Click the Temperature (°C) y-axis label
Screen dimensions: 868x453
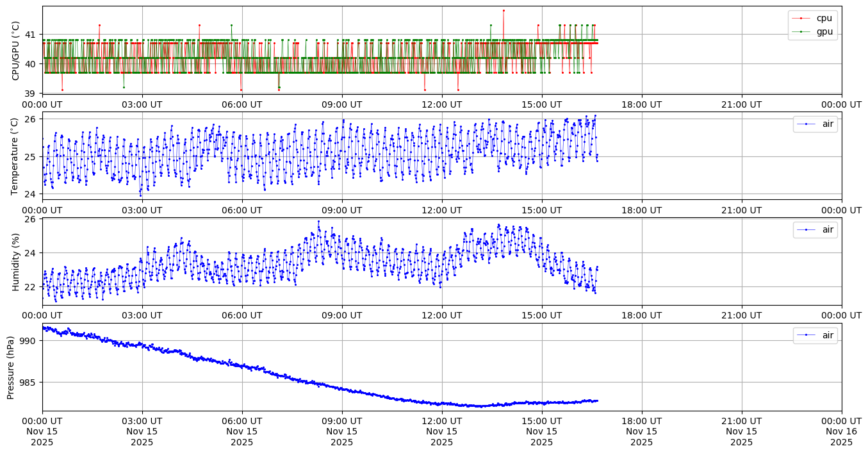point(16,156)
